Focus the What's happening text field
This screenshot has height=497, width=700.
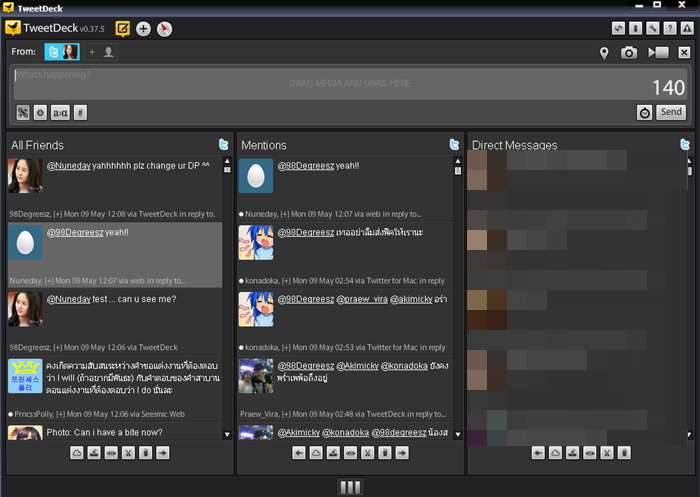click(x=350, y=84)
